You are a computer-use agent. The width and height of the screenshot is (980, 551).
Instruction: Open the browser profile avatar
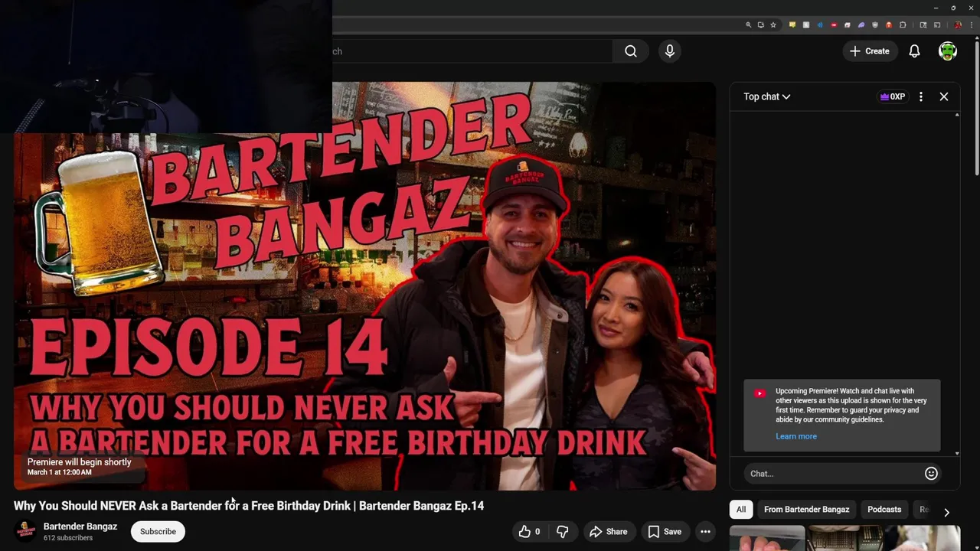pyautogui.click(x=958, y=24)
